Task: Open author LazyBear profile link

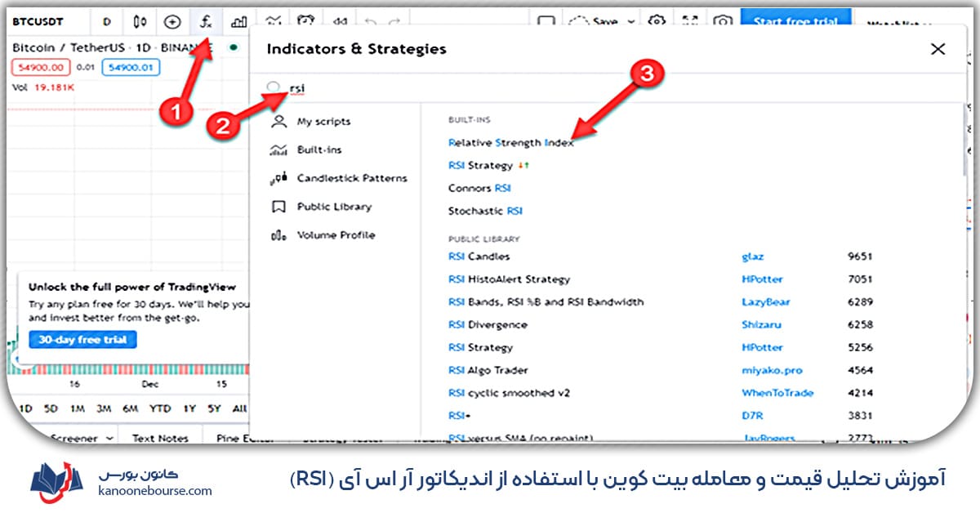Action: [x=765, y=302]
